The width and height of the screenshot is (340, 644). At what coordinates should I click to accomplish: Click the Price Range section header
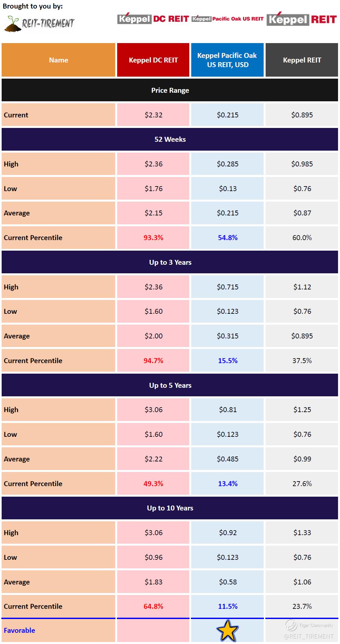coord(170,90)
